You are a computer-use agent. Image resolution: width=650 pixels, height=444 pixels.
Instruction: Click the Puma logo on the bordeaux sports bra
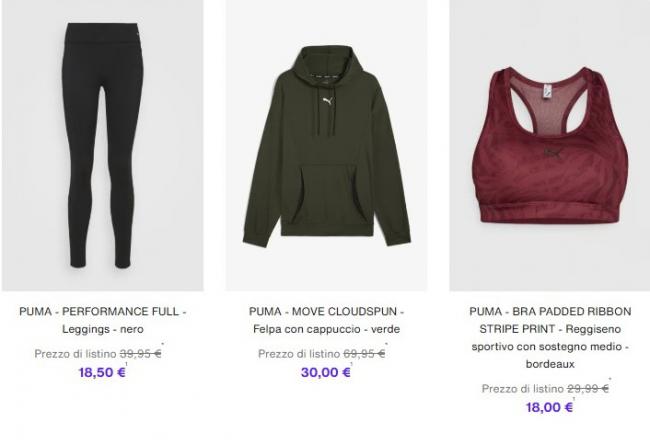click(x=553, y=153)
